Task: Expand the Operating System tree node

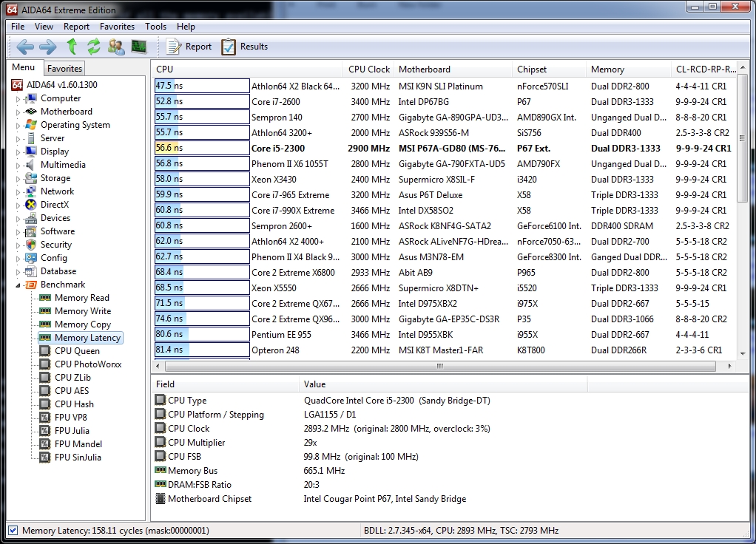Action: (18, 126)
